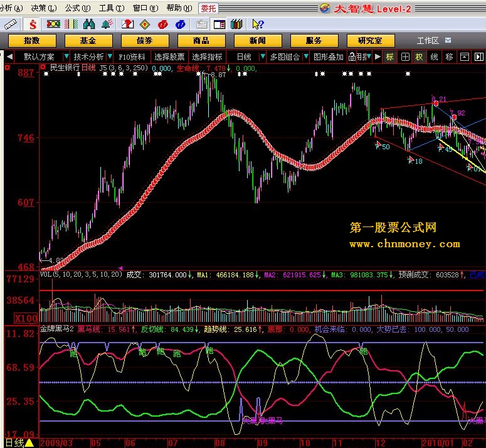Click the gear icon beside 民生银行 title

[x=43, y=67]
